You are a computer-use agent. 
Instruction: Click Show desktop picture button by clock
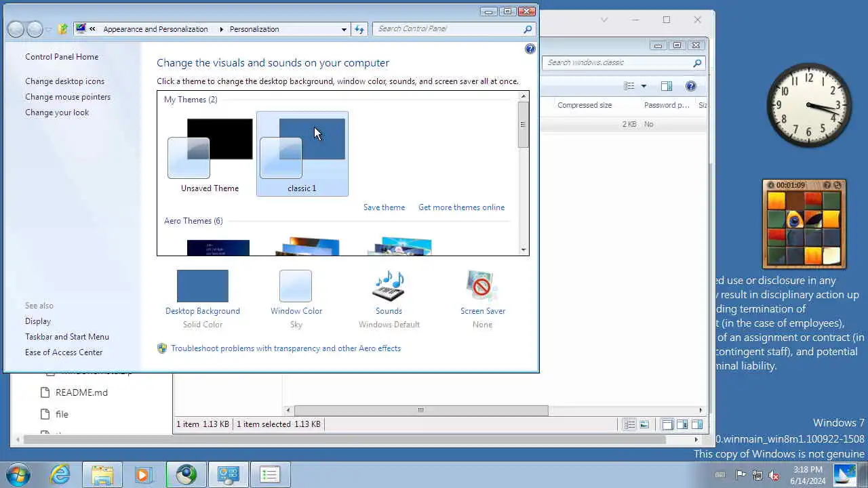(x=845, y=474)
